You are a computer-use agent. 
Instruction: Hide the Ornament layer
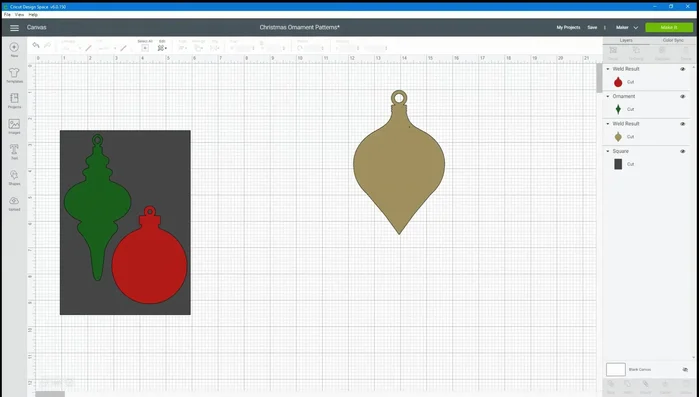click(x=683, y=97)
